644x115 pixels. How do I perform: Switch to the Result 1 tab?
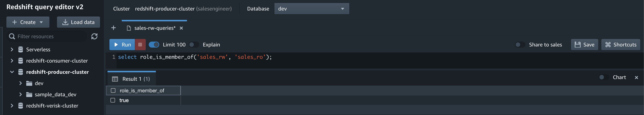point(131,79)
